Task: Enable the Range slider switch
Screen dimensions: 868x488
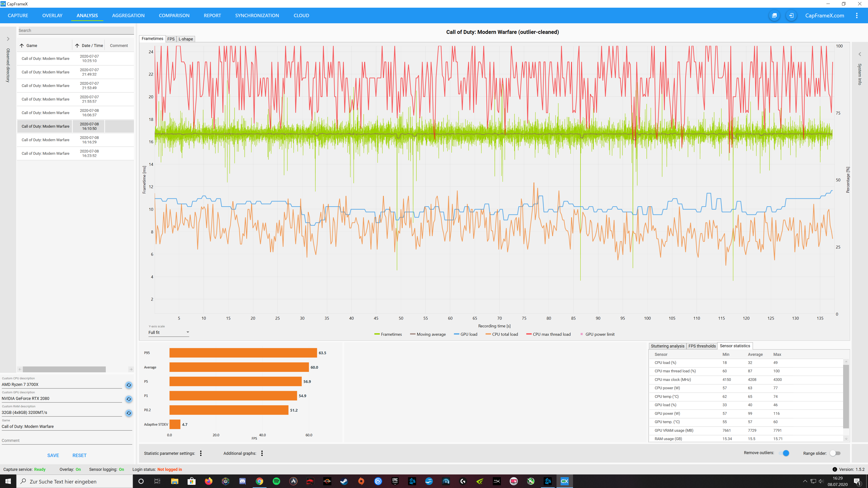Action: point(835,453)
